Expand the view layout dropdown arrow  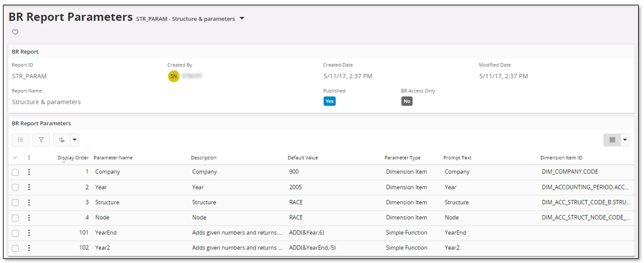(625, 140)
